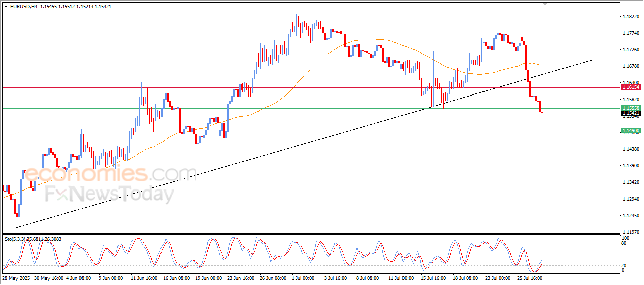Click the 1.15820 price scale value
This screenshot has width=644, height=285.
click(631, 100)
